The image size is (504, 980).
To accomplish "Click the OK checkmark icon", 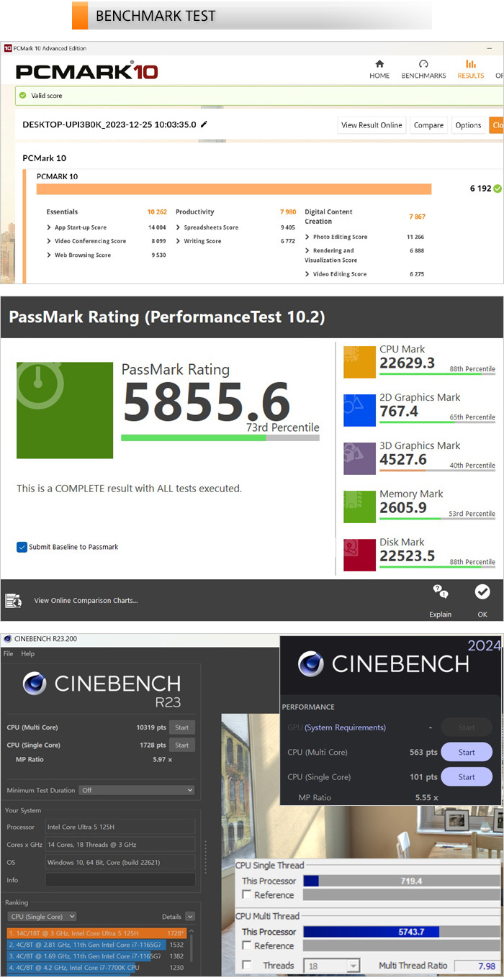I will pyautogui.click(x=482, y=591).
